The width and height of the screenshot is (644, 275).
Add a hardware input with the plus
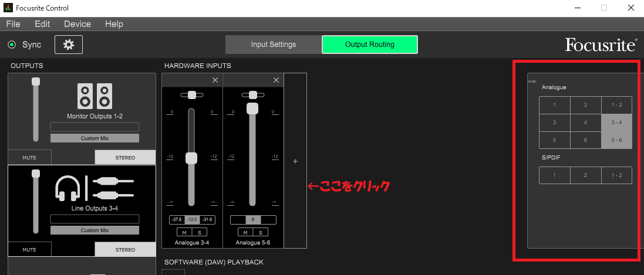point(295,161)
